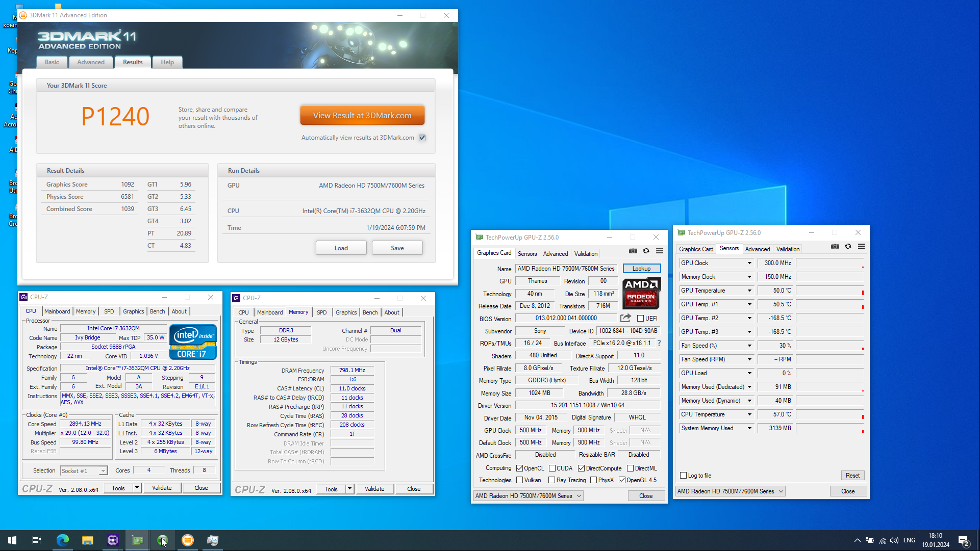
Task: Take screenshot in GPU-Z Graphics Card window
Action: coord(633,251)
